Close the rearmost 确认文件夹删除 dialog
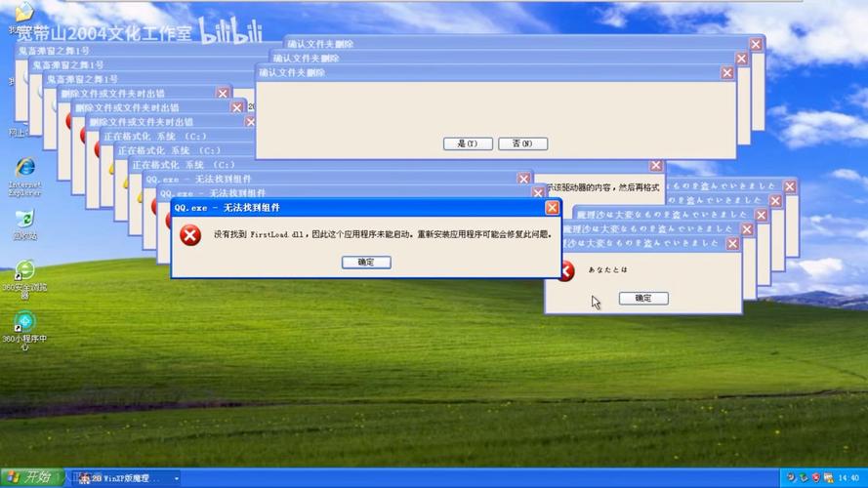868x488 pixels. click(756, 44)
